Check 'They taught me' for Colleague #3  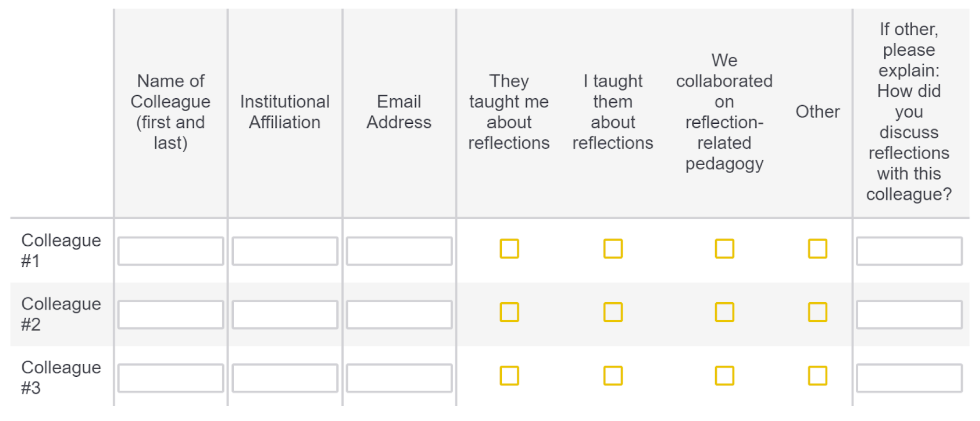click(x=509, y=376)
